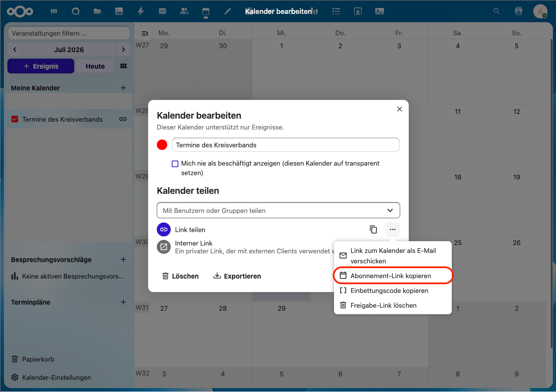This screenshot has height=392, width=556.
Task: Click the blue Link teilen chain icon
Action: (164, 229)
